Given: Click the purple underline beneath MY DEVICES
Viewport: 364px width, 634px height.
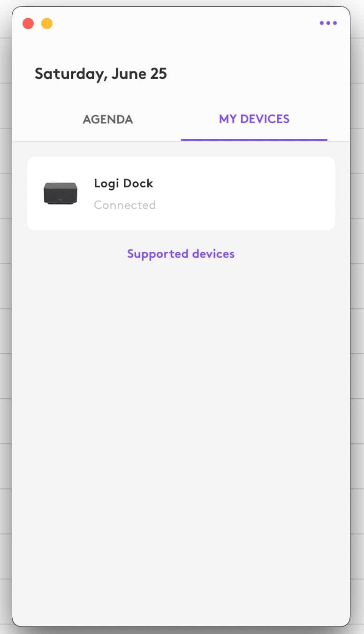Looking at the screenshot, I should [254, 139].
